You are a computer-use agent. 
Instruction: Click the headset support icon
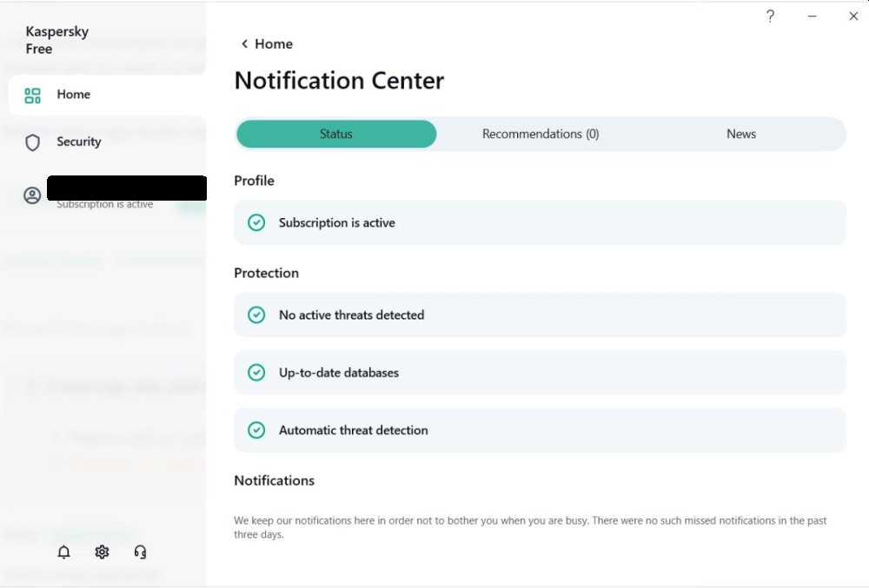140,552
